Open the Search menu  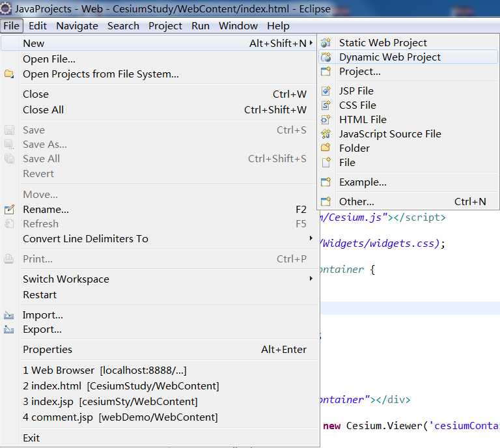pyautogui.click(x=123, y=26)
